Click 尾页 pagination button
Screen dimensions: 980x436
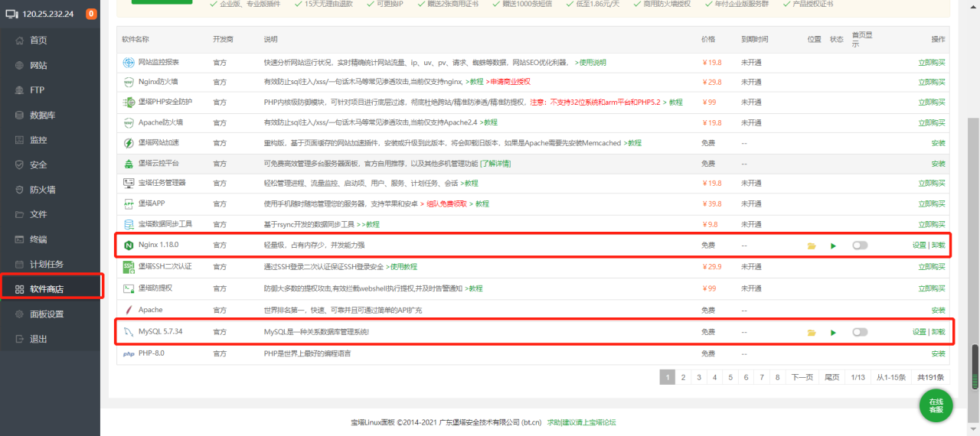click(x=831, y=377)
